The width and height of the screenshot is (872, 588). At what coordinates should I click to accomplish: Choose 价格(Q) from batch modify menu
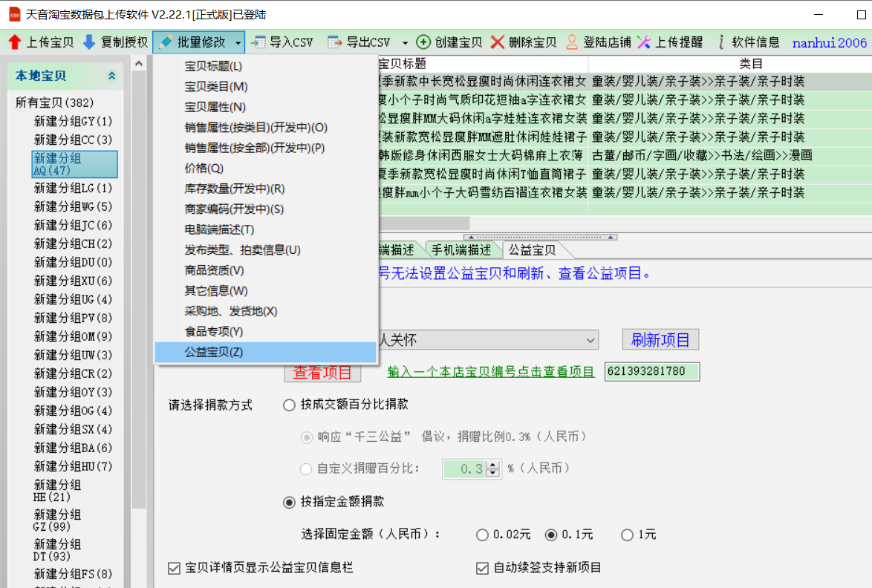coord(204,169)
